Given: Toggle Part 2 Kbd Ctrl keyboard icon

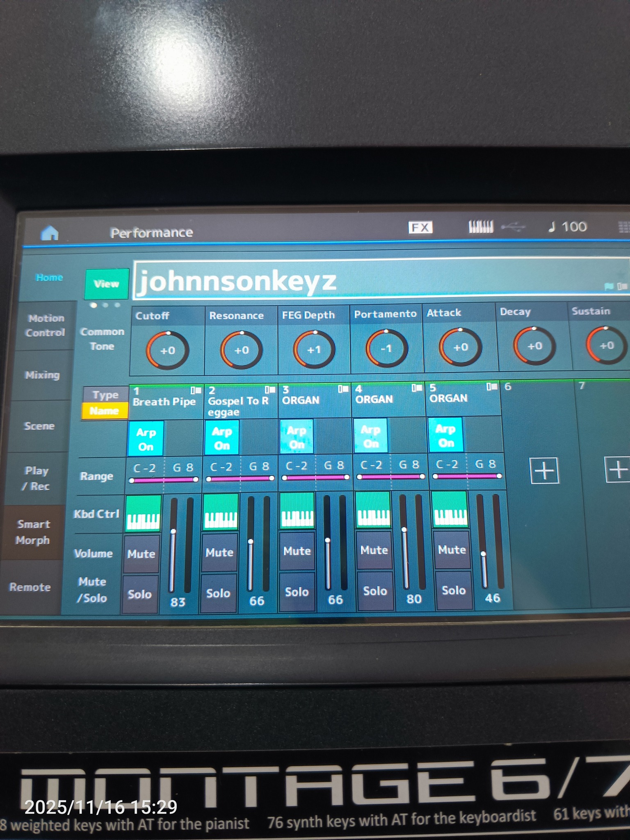Looking at the screenshot, I should pos(221,512).
